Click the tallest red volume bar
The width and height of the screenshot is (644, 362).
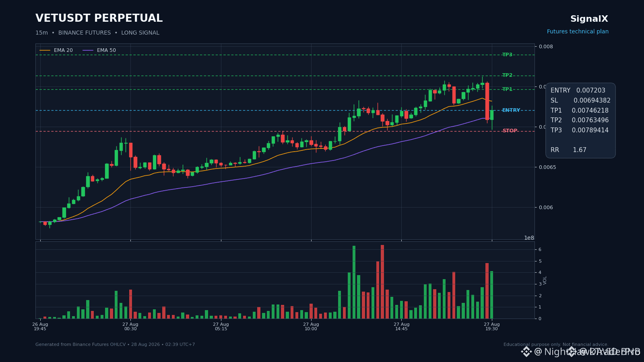[x=382, y=282]
